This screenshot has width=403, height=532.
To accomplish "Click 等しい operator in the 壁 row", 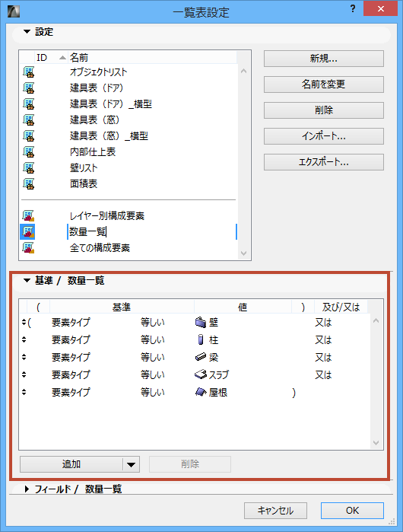I will pos(153,323).
